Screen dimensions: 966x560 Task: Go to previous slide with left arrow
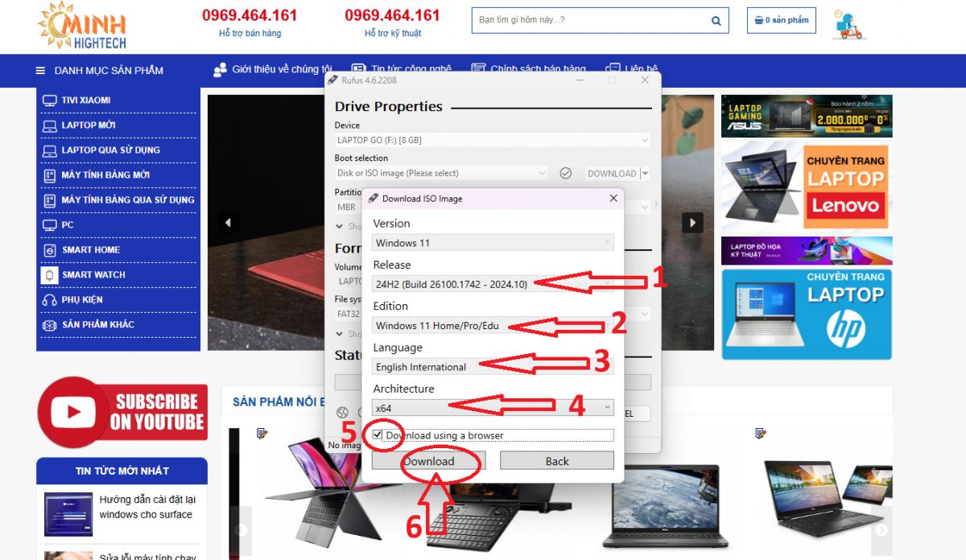pyautogui.click(x=229, y=223)
